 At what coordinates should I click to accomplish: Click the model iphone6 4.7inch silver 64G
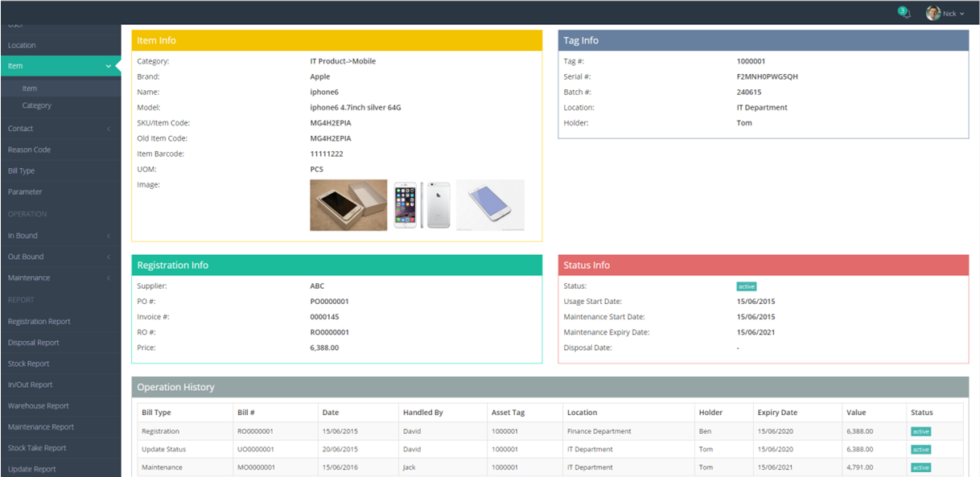pyautogui.click(x=356, y=108)
